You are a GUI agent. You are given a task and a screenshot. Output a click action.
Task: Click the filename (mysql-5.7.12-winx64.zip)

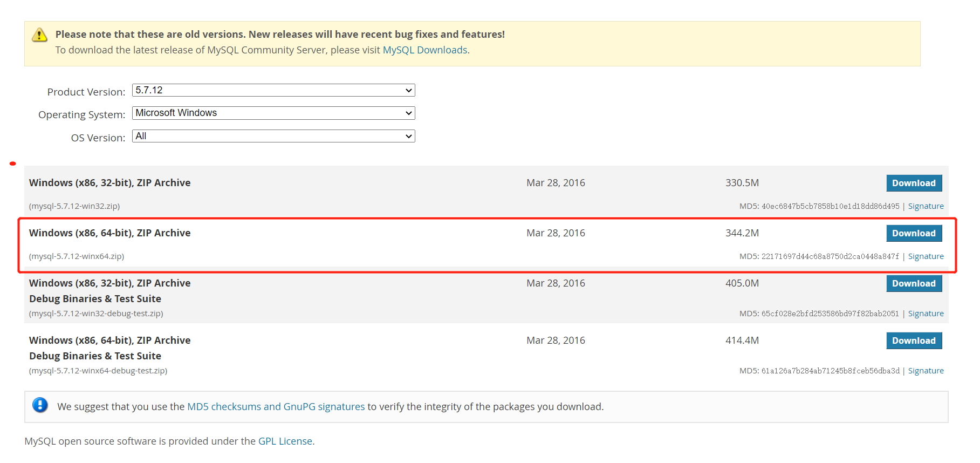(x=77, y=256)
